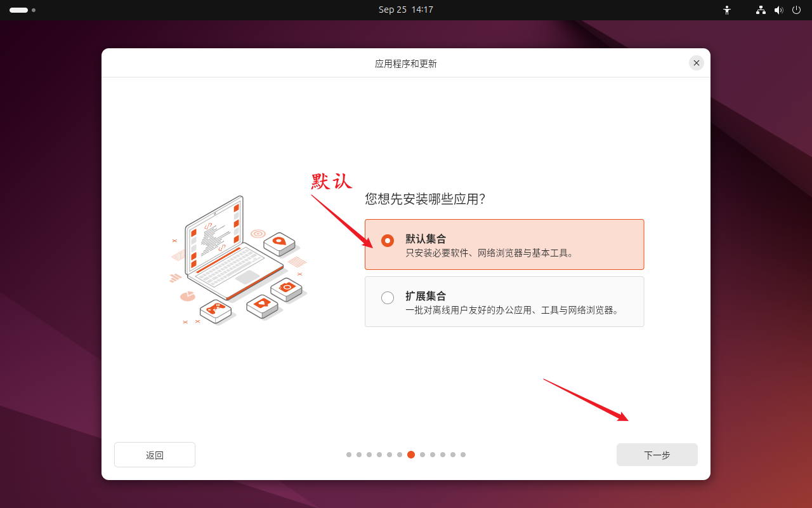
Task: Open the network status icon in top bar
Action: [x=761, y=10]
